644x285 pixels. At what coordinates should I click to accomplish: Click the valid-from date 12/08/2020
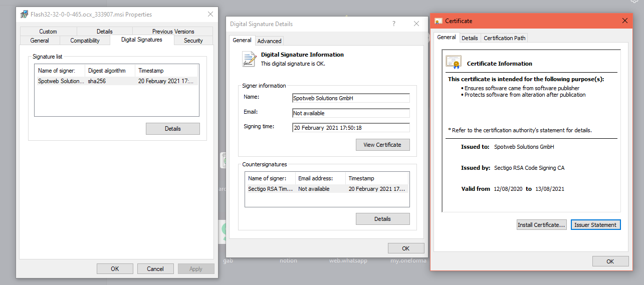tap(508, 189)
